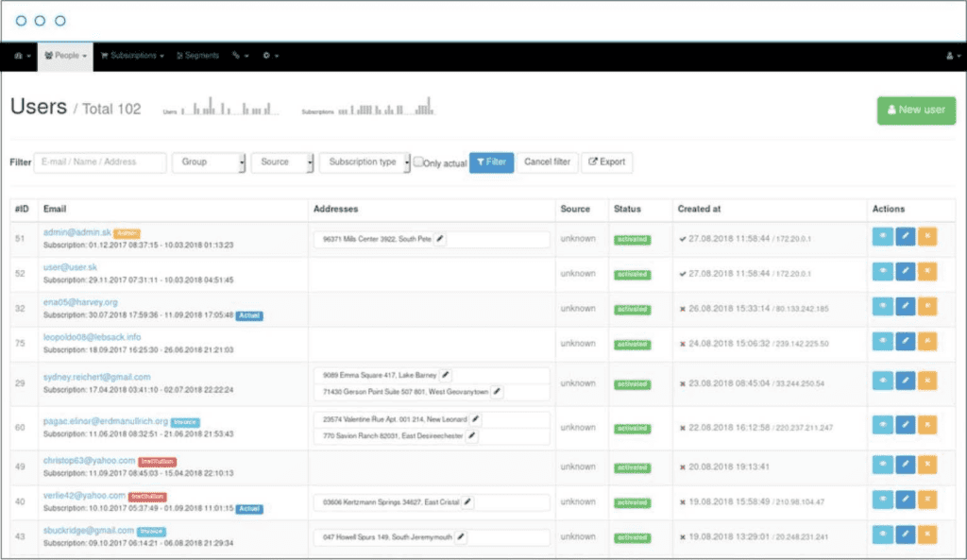Image resolution: width=967 pixels, height=560 pixels.
Task: View user user@user.sk details
Action: (x=883, y=271)
